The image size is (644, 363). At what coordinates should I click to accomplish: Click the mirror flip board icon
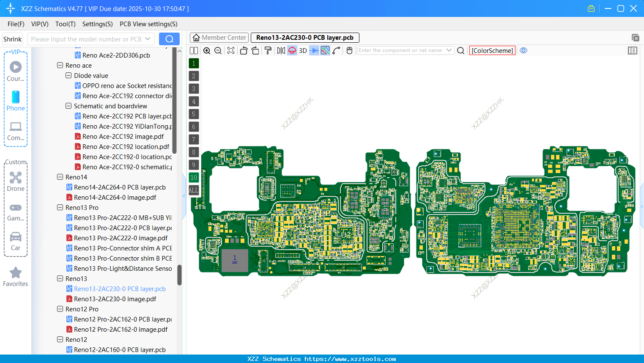pyautogui.click(x=280, y=50)
